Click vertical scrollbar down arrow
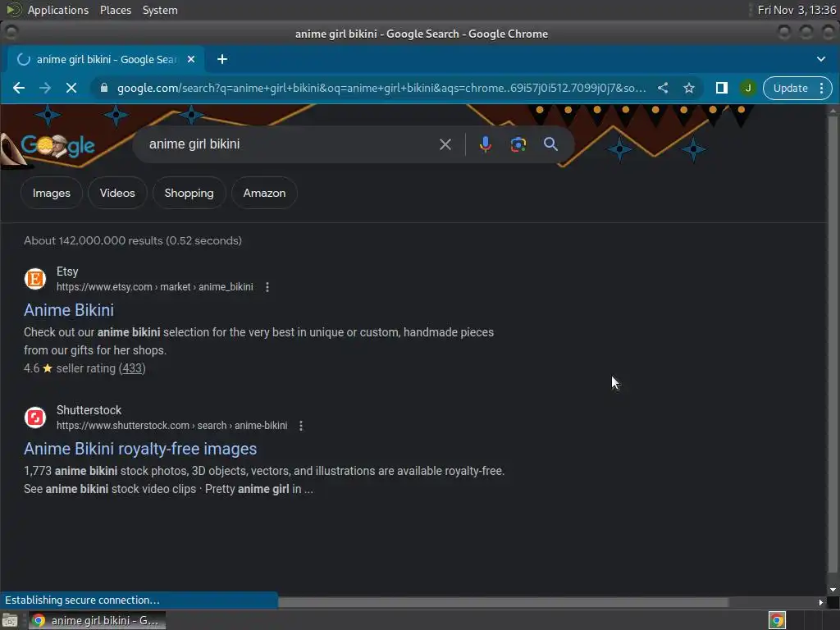This screenshot has height=630, width=840. click(833, 590)
